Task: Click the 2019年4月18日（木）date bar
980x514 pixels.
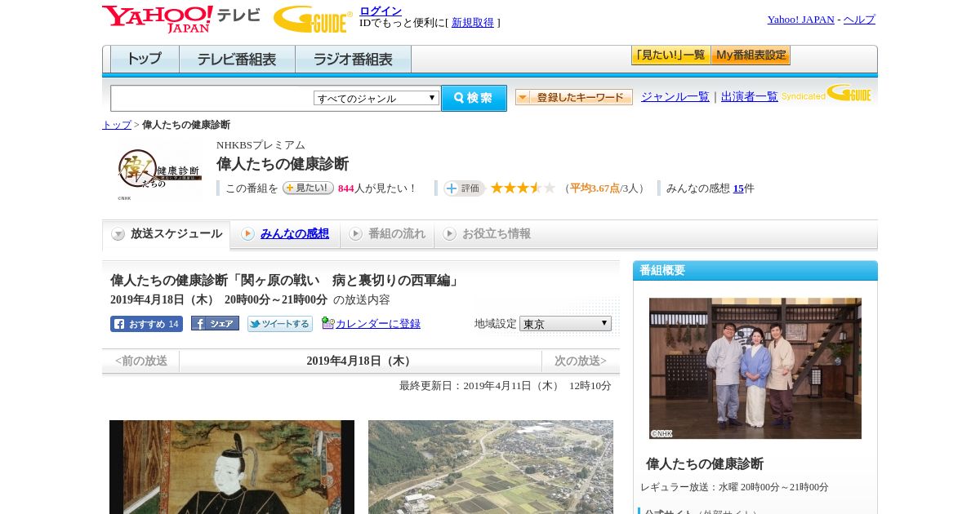Action: [x=360, y=361]
